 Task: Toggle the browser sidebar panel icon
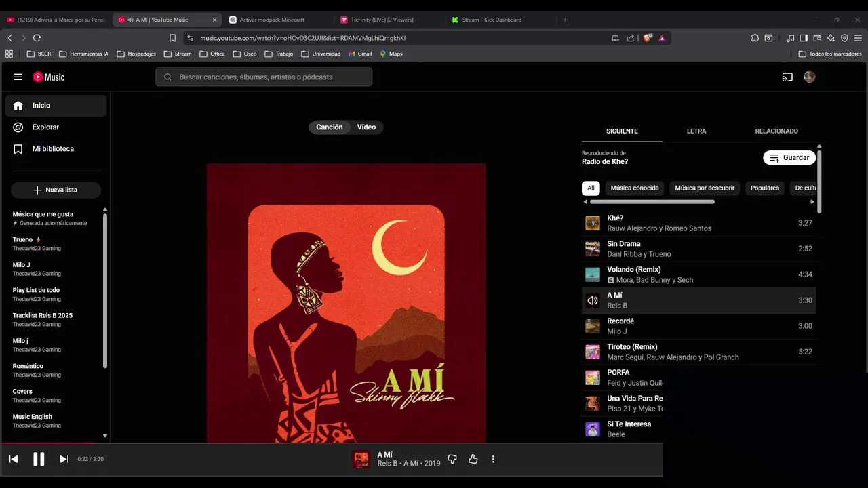point(804,38)
